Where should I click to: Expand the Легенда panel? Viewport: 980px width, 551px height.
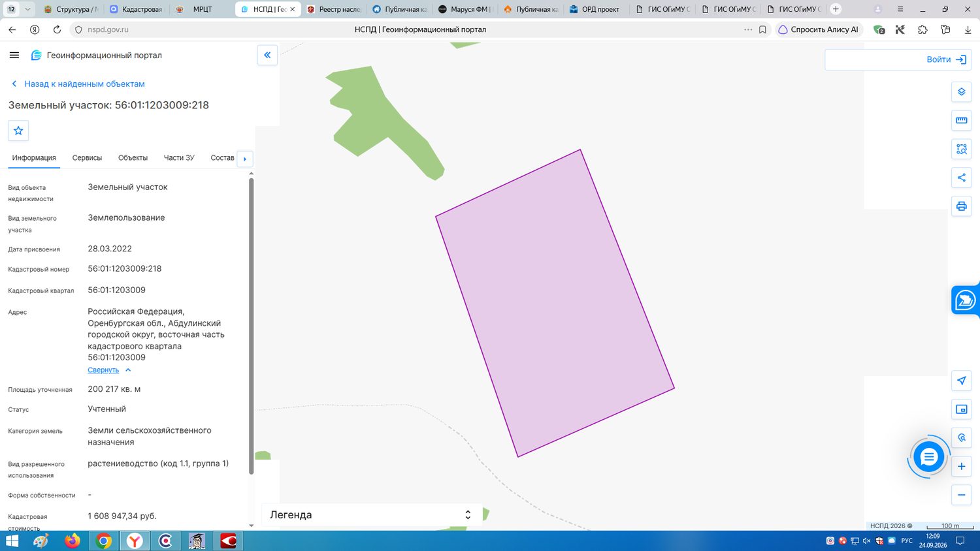[x=371, y=514]
